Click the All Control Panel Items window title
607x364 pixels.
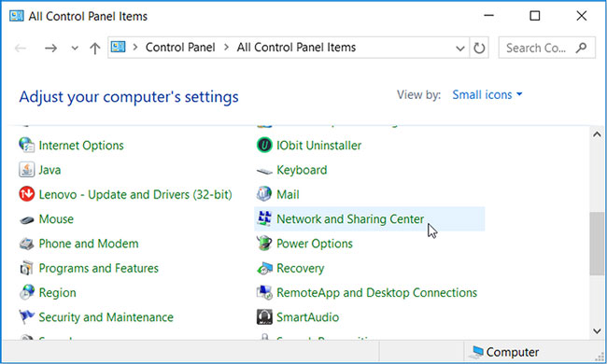(x=88, y=16)
